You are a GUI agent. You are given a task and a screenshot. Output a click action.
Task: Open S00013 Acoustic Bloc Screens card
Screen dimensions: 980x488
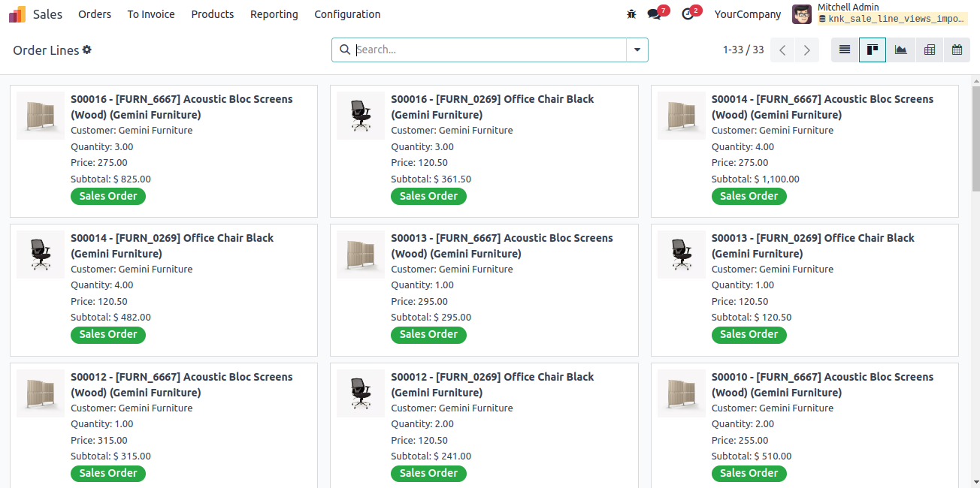tap(484, 290)
